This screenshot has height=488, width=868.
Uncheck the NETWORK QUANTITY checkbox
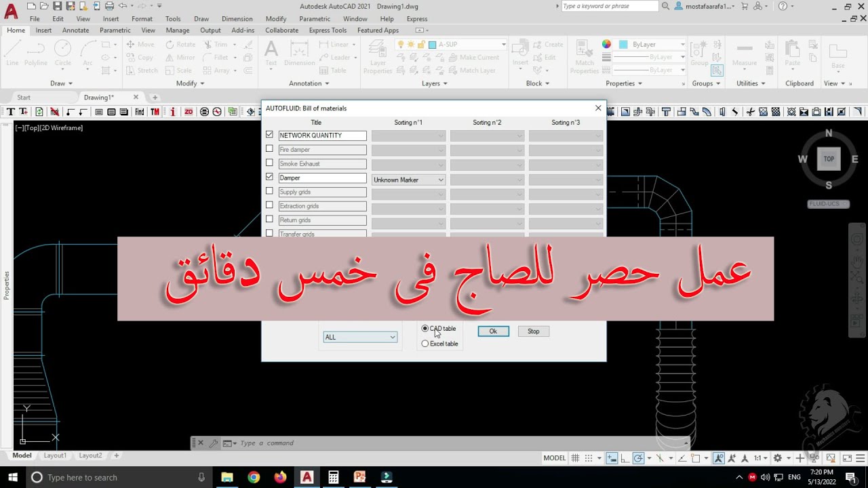coord(269,135)
